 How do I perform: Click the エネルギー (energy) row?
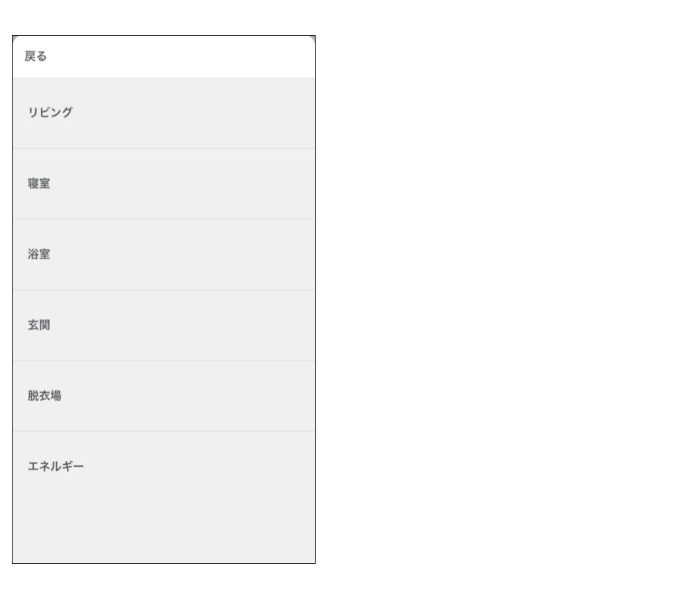click(x=163, y=467)
